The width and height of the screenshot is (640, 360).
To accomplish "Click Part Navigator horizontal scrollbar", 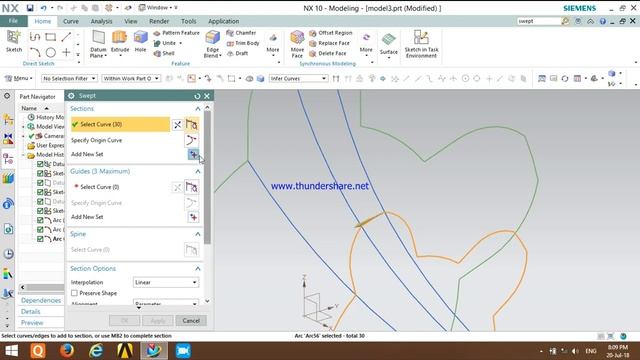I will 43,288.
